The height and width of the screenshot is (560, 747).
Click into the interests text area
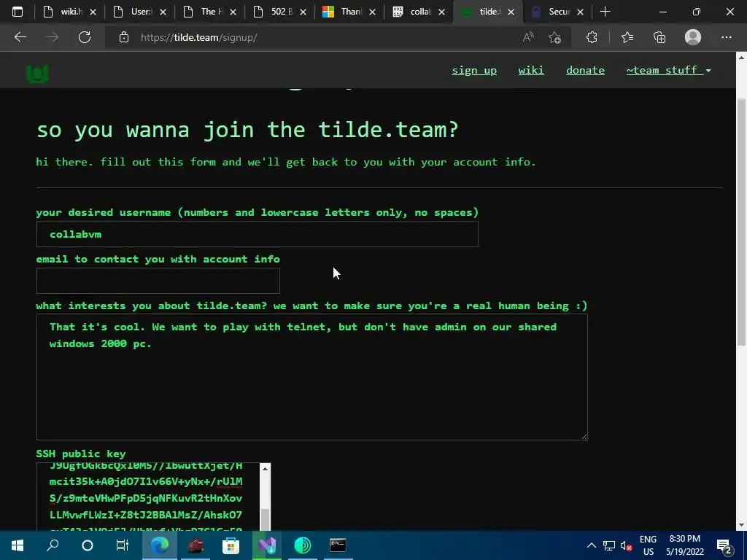click(x=312, y=377)
